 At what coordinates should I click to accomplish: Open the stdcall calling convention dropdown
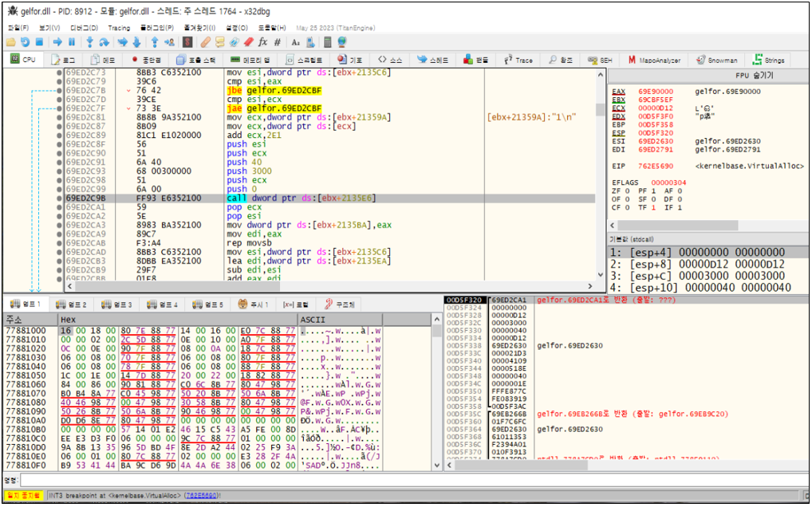click(630, 239)
